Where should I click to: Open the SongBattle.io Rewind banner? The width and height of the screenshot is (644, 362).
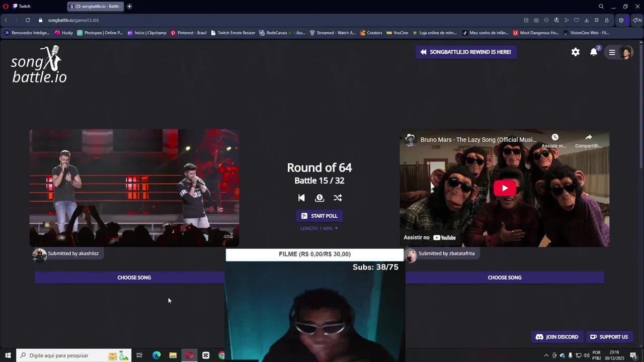[466, 52]
